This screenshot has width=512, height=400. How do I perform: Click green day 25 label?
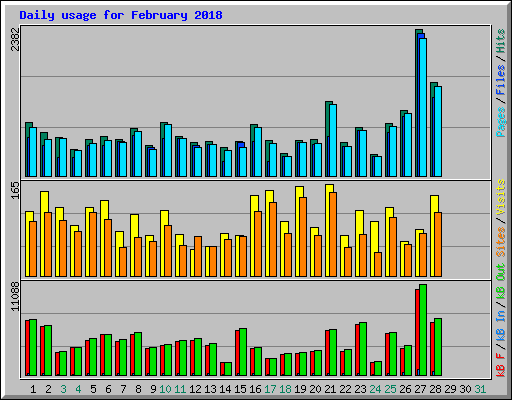pos(390,389)
